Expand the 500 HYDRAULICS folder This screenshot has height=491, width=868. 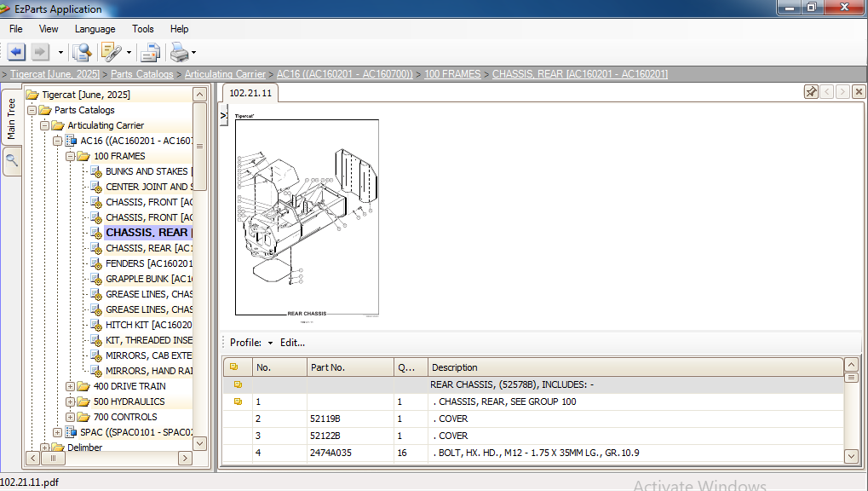pos(71,401)
